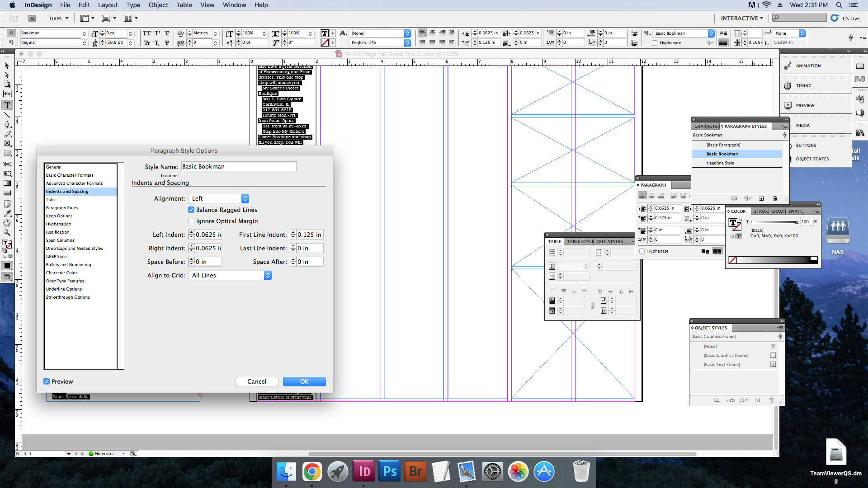
Task: Open Align to Grid dropdown
Action: (231, 275)
